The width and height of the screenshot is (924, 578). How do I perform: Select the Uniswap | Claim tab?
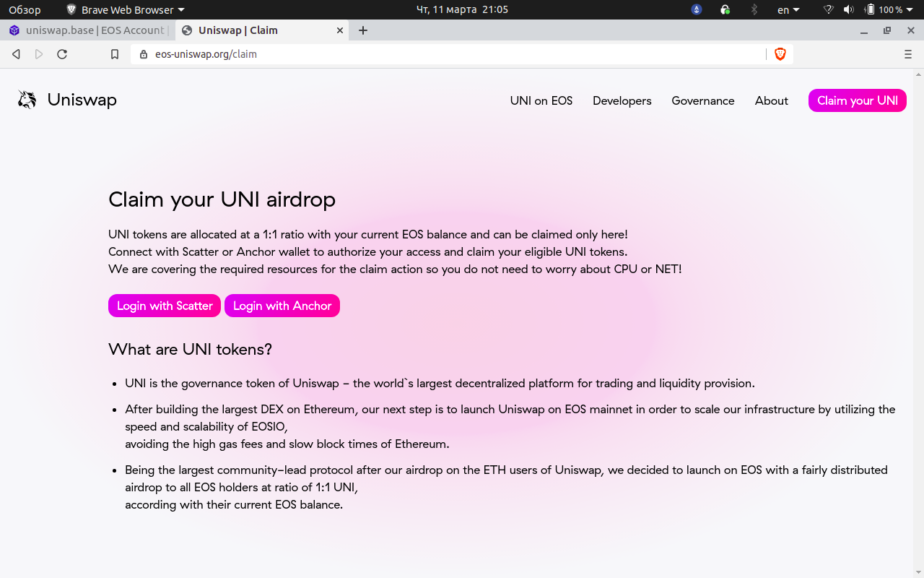click(x=263, y=30)
